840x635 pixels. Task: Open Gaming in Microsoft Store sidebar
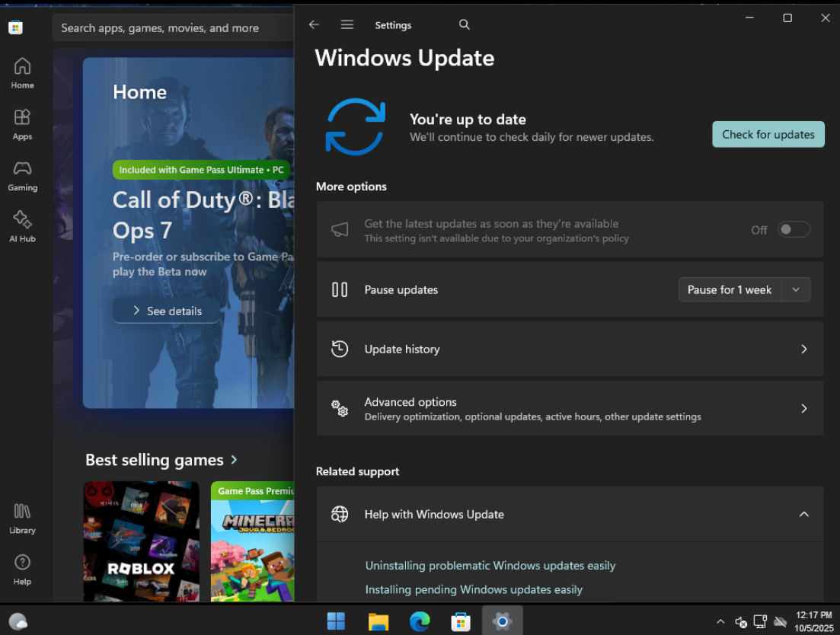click(23, 176)
